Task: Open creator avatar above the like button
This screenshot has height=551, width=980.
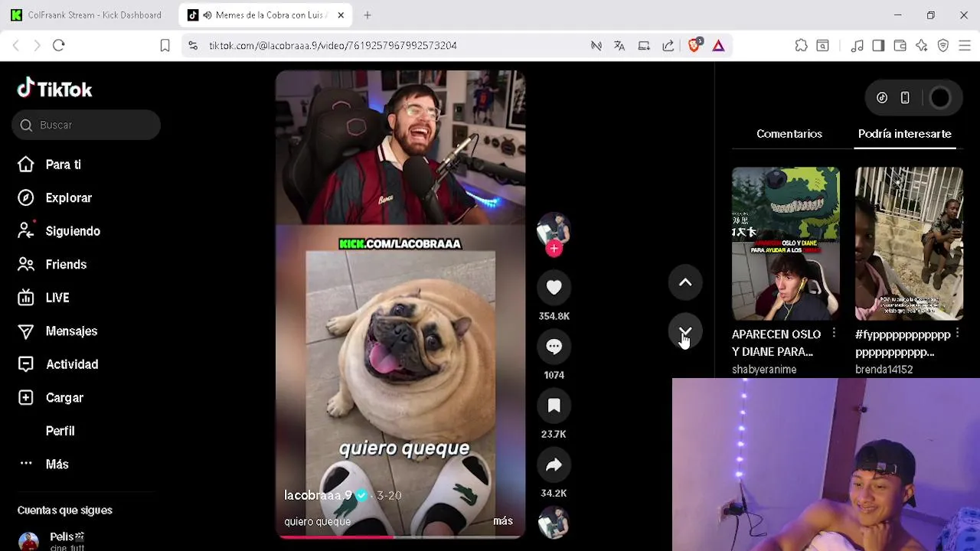Action: (x=554, y=230)
